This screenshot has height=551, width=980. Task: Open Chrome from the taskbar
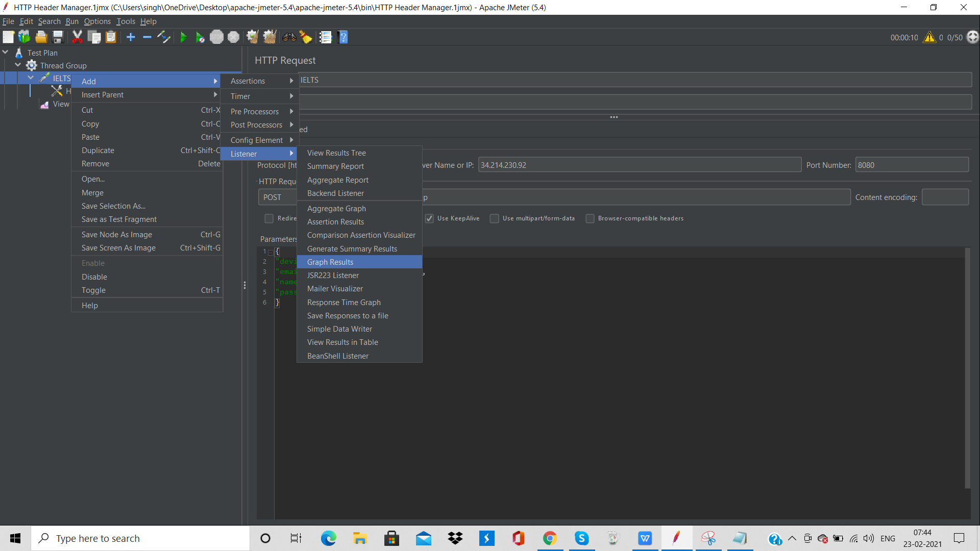coord(550,538)
